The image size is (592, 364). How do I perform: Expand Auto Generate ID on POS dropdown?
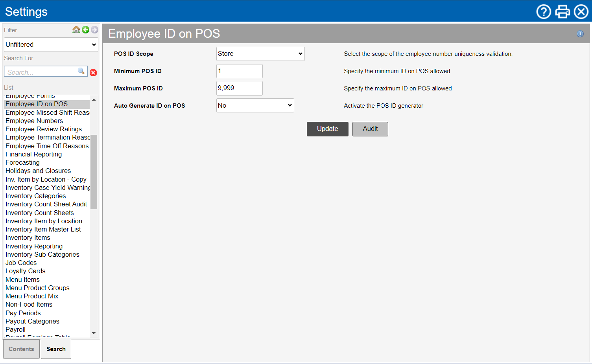click(x=255, y=105)
